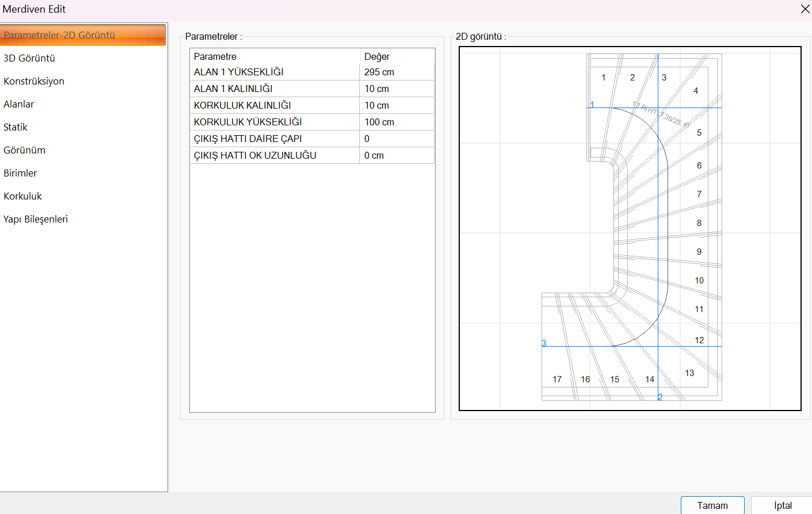Viewport: 812px width, 514px height.
Task: Select stair step 10 in 2D view
Action: coord(699,281)
